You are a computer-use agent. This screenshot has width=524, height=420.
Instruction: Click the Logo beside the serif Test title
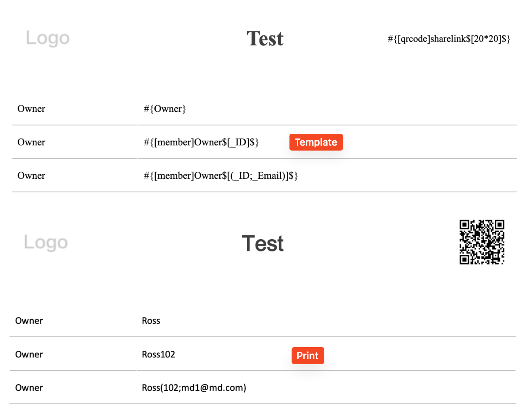tap(48, 38)
